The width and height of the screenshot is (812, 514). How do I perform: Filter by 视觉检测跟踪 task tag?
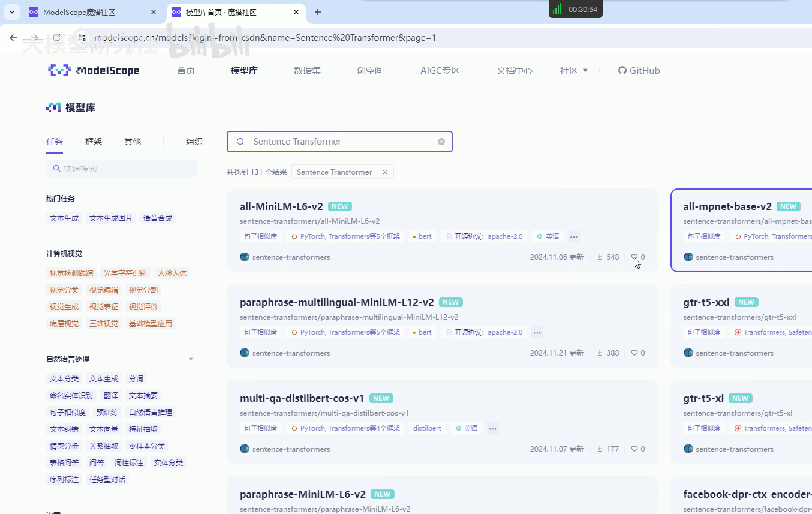71,273
